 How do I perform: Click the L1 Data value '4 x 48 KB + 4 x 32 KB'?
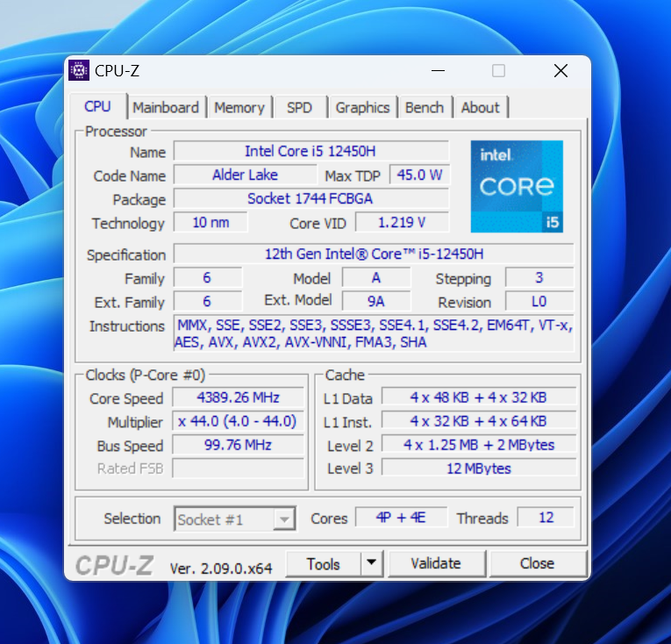point(478,397)
